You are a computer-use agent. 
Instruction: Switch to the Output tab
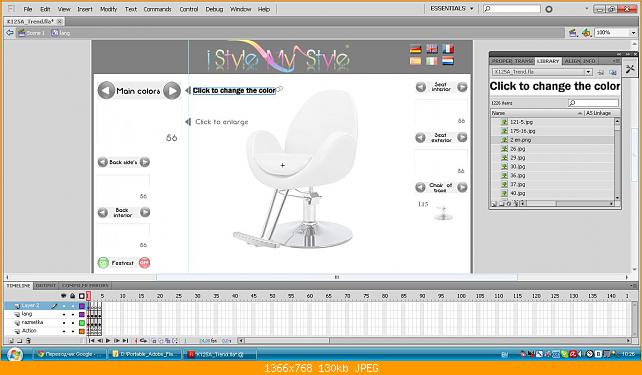coord(45,285)
